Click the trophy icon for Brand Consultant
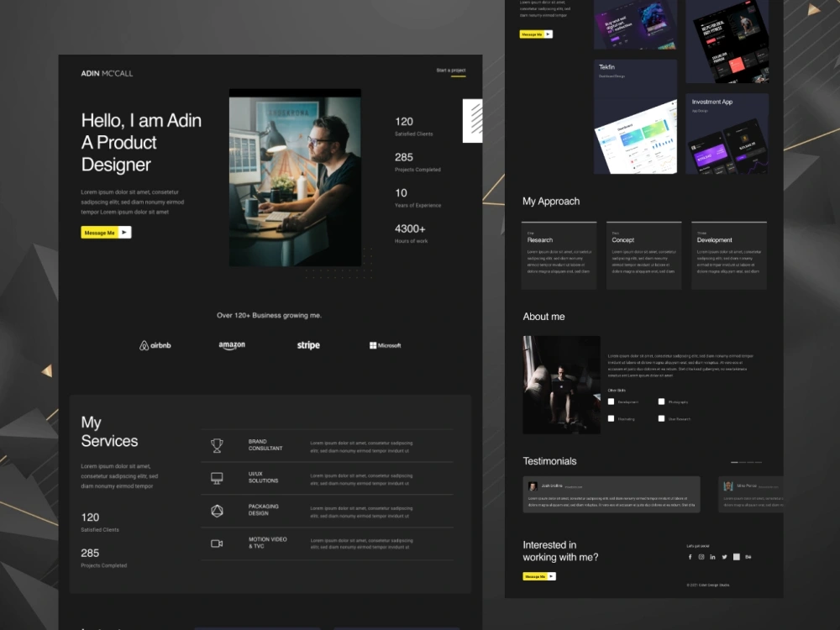Screen dimensions: 840x630 coord(217,445)
